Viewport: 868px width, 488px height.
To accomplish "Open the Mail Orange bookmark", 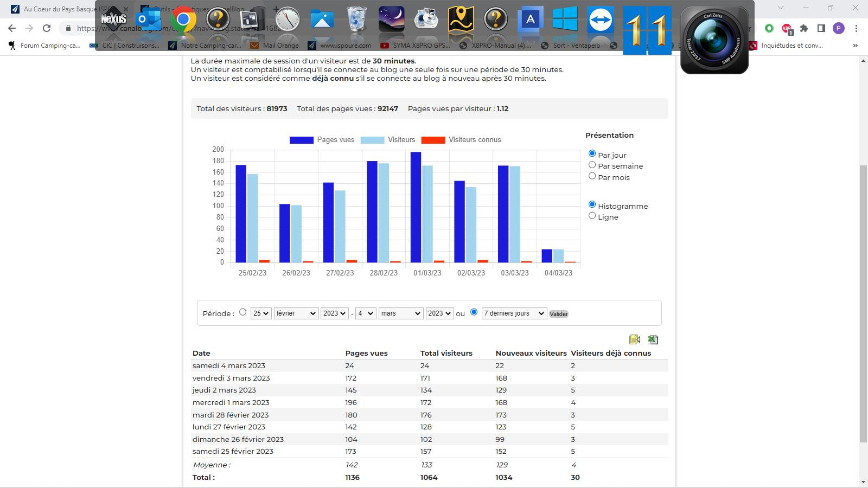I will (275, 46).
